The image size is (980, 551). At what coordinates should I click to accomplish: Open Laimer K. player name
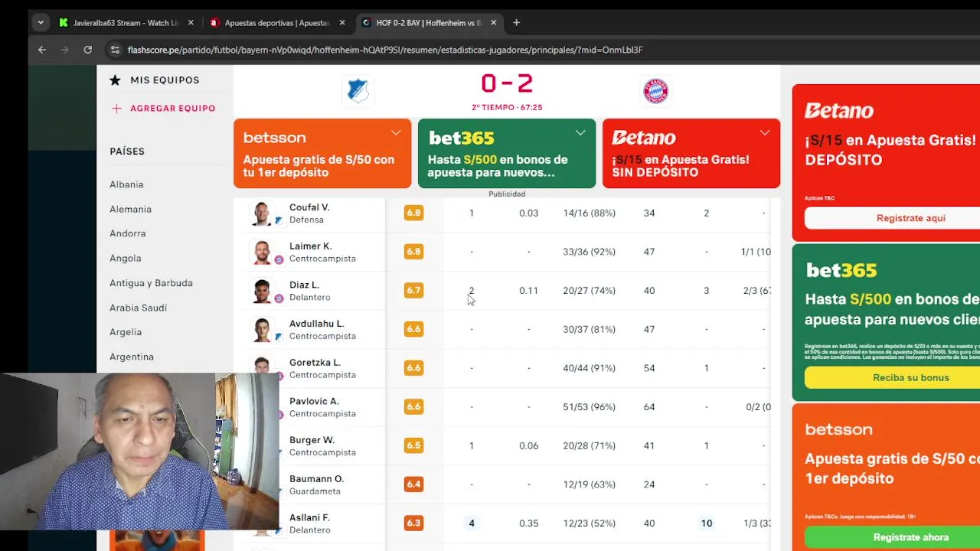click(310, 246)
